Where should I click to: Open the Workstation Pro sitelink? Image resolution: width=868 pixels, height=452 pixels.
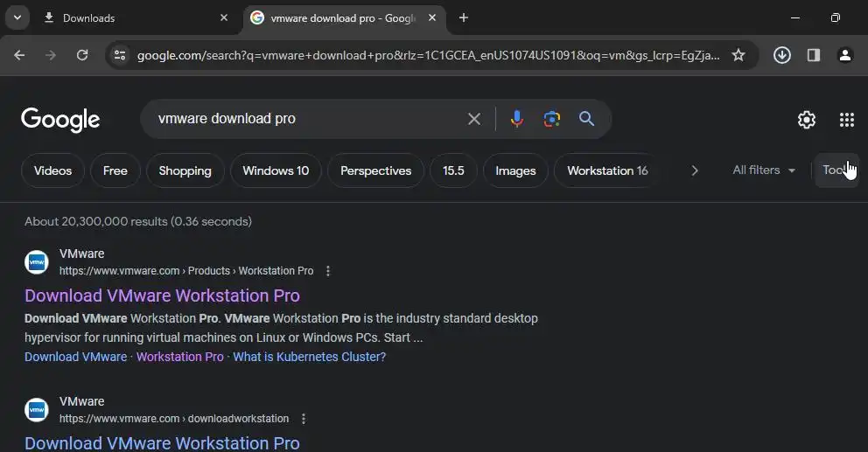point(180,357)
